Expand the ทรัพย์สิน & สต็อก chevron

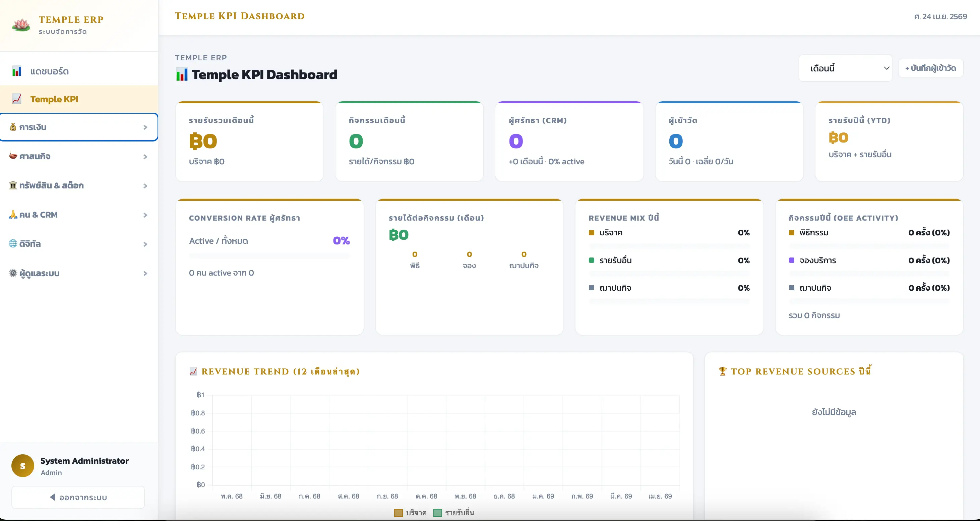tap(145, 186)
